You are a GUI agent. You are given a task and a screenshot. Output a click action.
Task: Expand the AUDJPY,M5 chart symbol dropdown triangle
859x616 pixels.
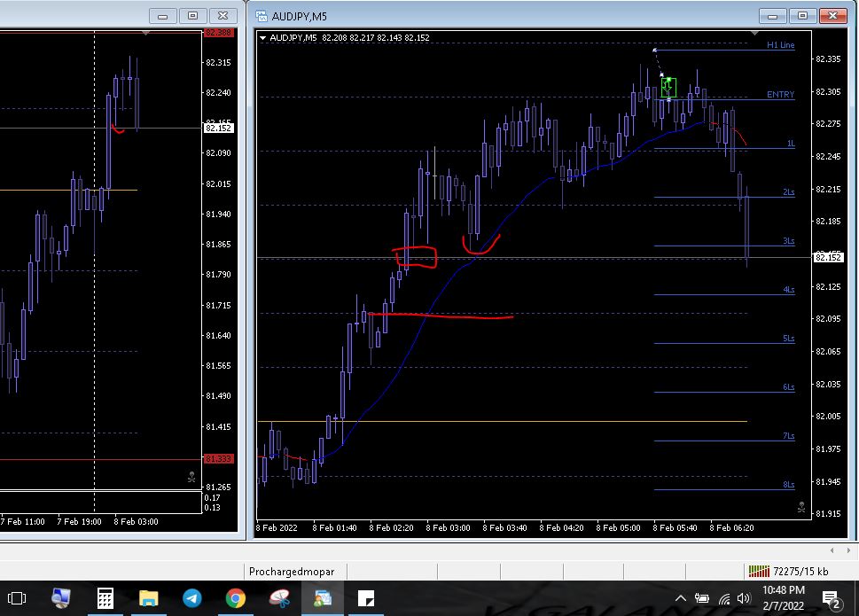(x=263, y=37)
